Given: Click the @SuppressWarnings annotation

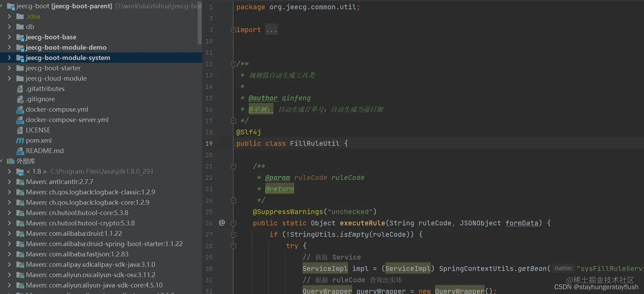Looking at the screenshot, I should (288, 211).
